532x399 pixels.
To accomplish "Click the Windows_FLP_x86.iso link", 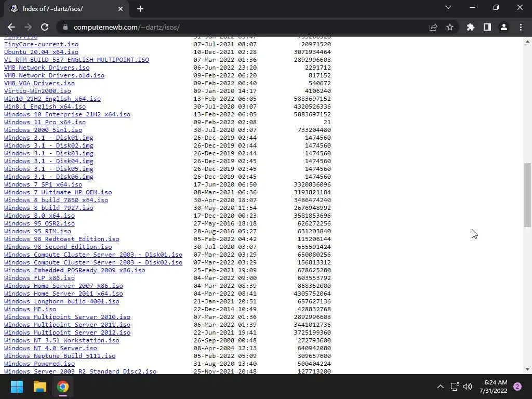I will (x=39, y=278).
